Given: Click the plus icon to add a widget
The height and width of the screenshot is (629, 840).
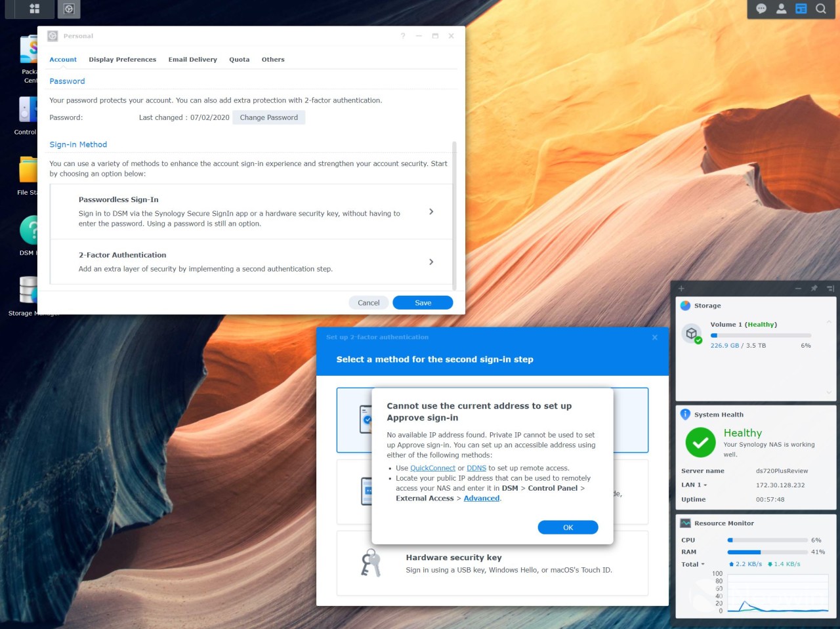Looking at the screenshot, I should pos(681,289).
